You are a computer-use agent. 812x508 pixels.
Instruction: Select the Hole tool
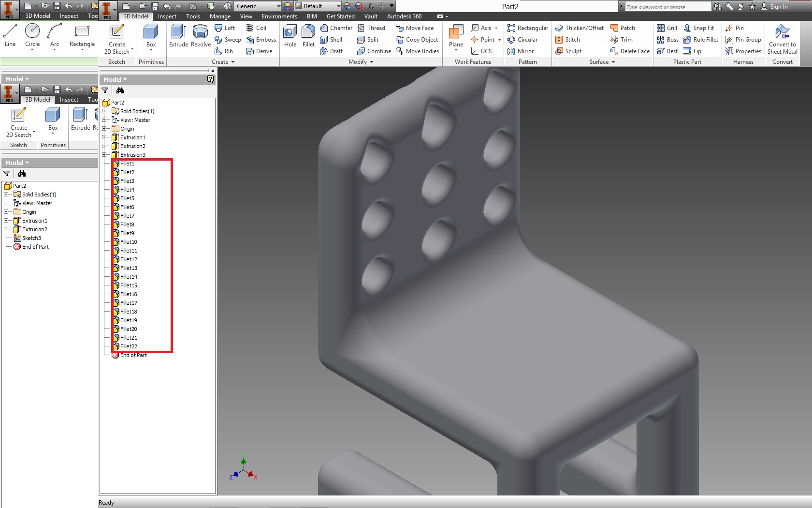[x=290, y=36]
